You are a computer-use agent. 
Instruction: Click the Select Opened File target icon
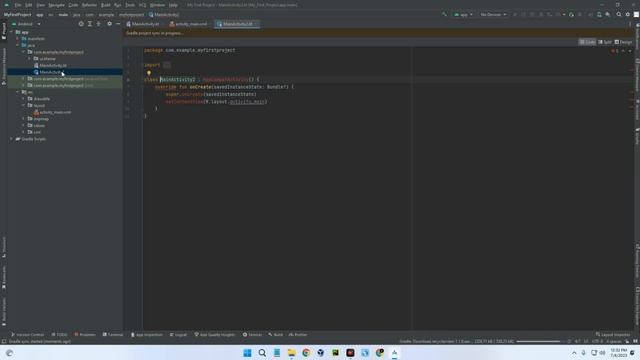tap(81, 24)
